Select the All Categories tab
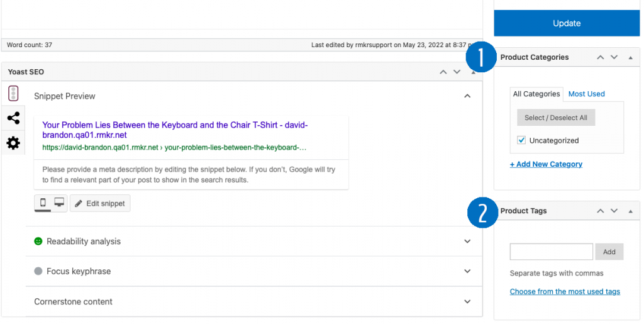Image resolution: width=644 pixels, height=324 pixels. pos(536,94)
